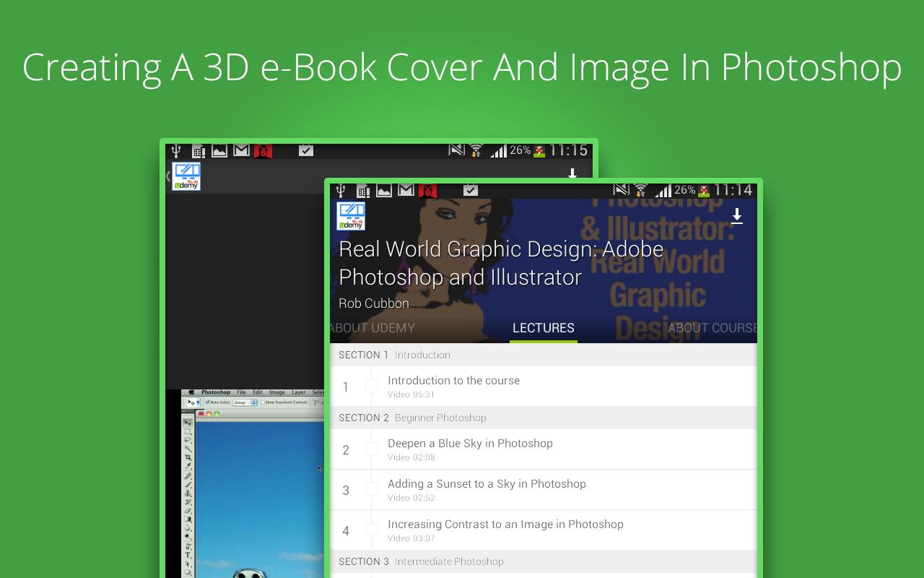Viewport: 924px width, 578px height.
Task: Tap the Gmail icon in the Android status bar
Action: point(406,190)
